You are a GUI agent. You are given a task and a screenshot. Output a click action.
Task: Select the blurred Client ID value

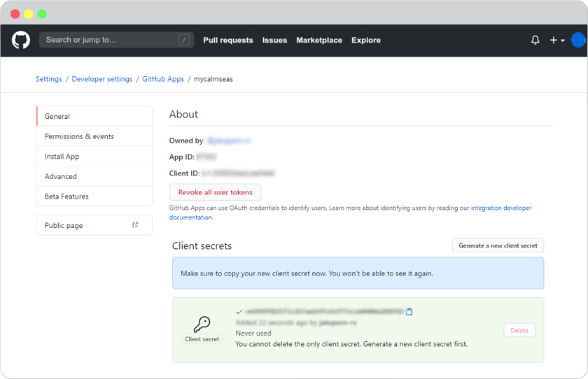click(238, 173)
